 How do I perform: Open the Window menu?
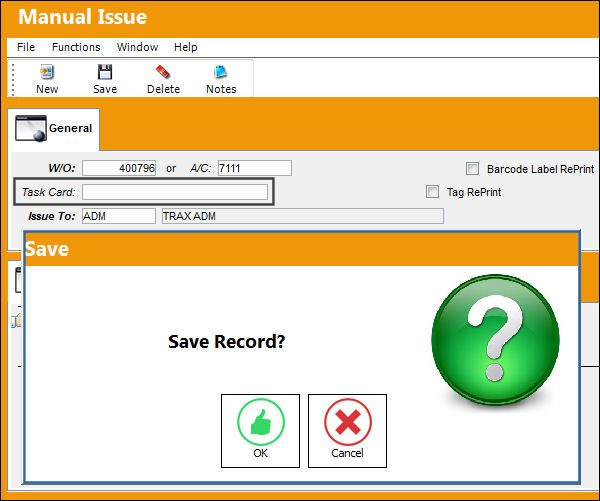(137, 47)
